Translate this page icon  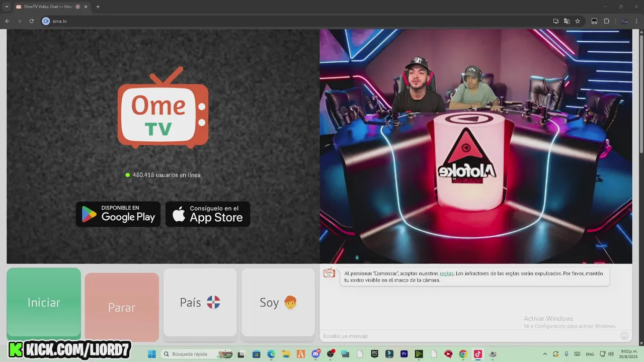pyautogui.click(x=567, y=21)
